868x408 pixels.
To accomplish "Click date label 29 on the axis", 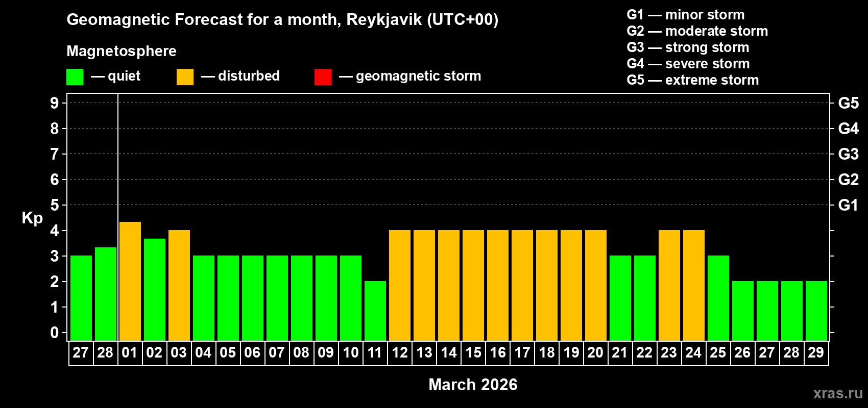I will pyautogui.click(x=816, y=353).
